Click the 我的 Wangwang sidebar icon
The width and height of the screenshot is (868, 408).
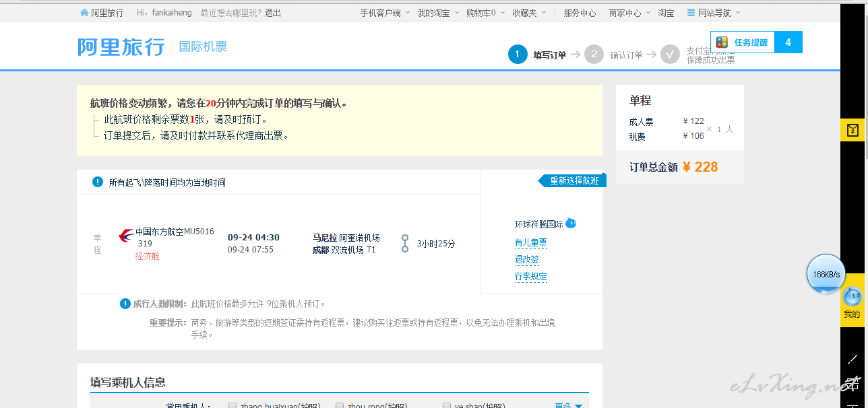[852, 301]
